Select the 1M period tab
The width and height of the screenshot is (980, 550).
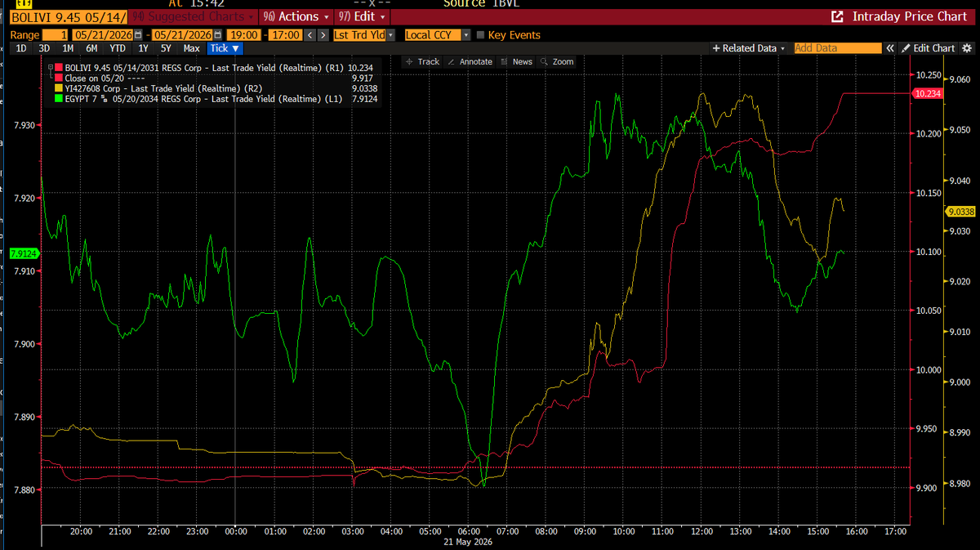click(68, 48)
